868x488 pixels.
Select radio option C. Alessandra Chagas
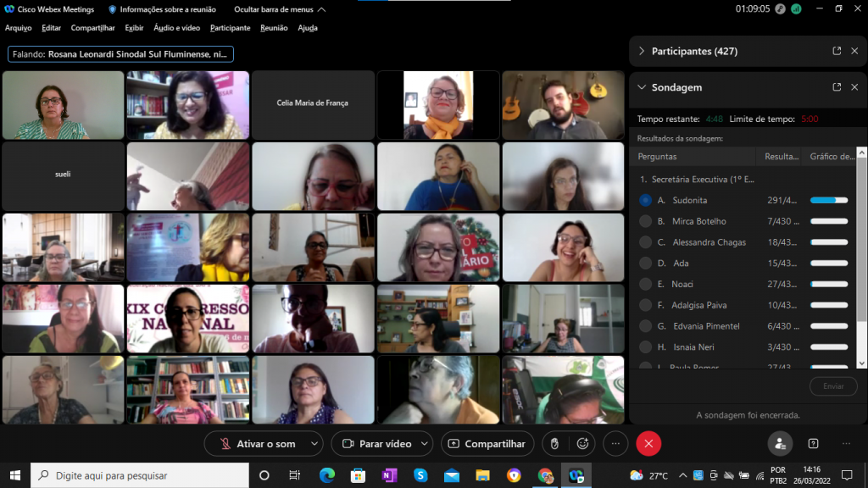pyautogui.click(x=646, y=242)
